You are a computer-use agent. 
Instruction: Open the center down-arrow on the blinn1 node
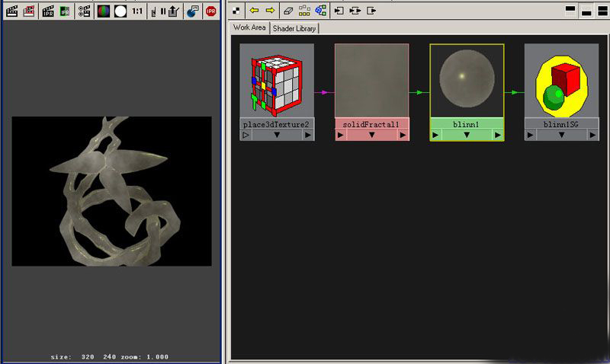467,135
